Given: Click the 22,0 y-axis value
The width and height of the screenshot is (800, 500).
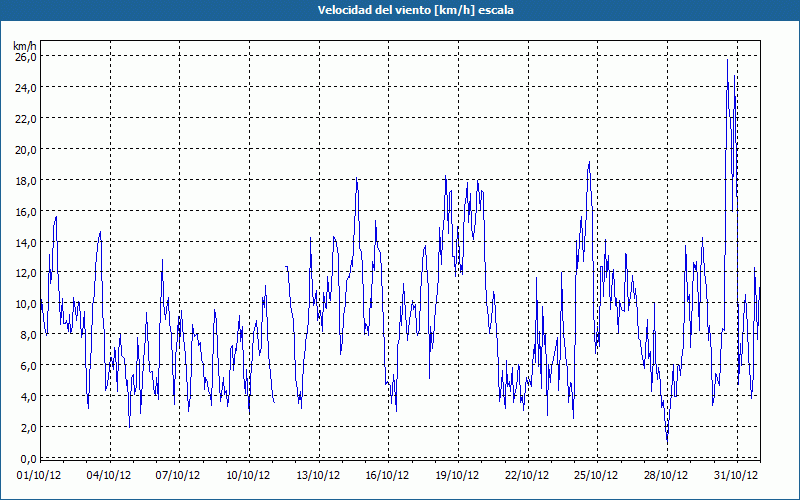Looking at the screenshot, I should click(26, 118).
